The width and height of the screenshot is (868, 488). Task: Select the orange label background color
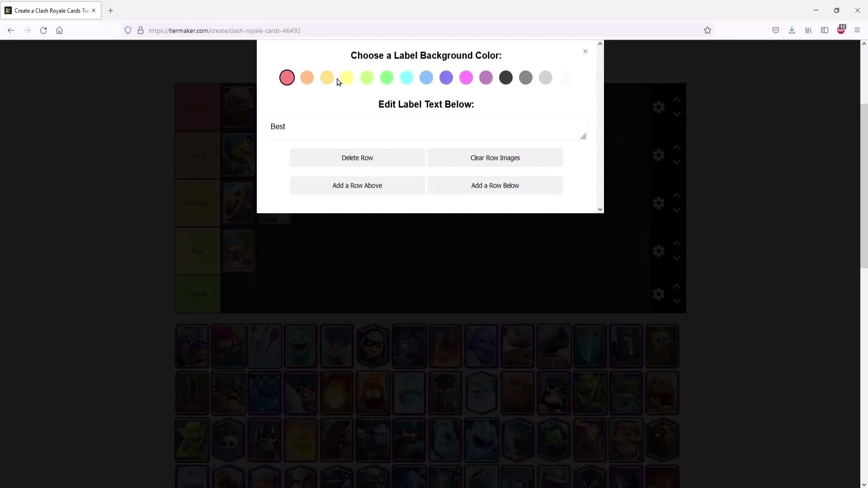coord(307,77)
